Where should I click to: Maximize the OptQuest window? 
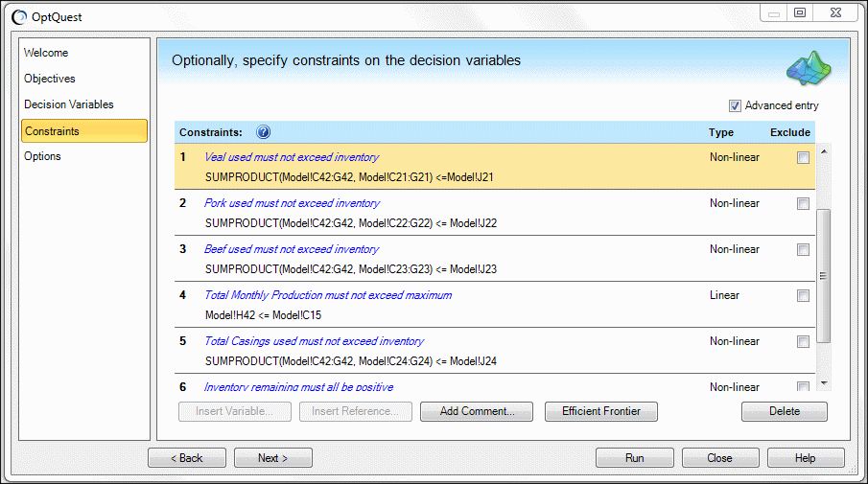pos(800,12)
